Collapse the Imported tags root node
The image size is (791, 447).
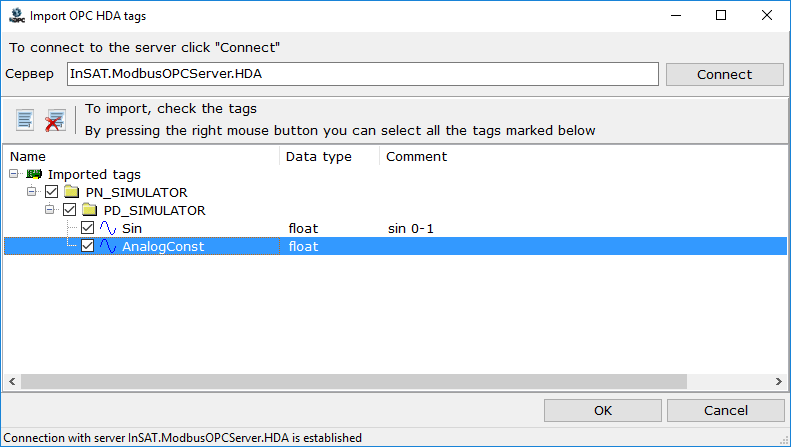[14, 174]
